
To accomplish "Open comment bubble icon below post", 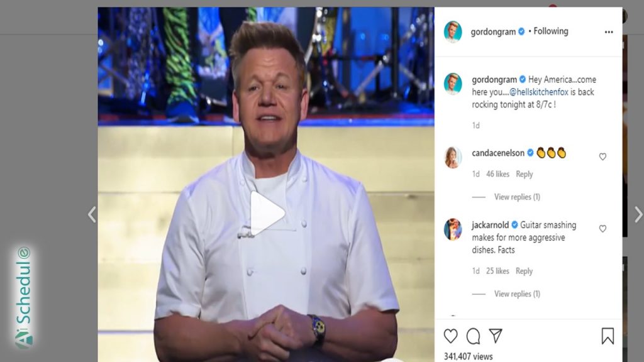I will coord(473,336).
